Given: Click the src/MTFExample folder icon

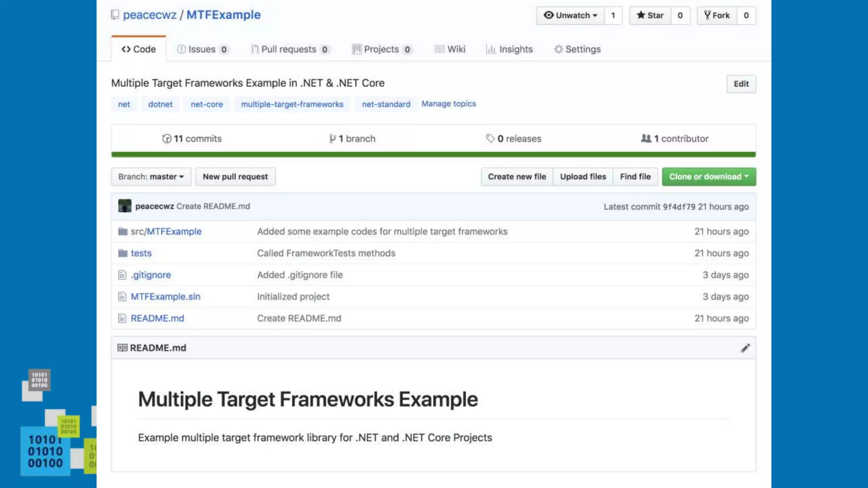Looking at the screenshot, I should pyautogui.click(x=123, y=231).
